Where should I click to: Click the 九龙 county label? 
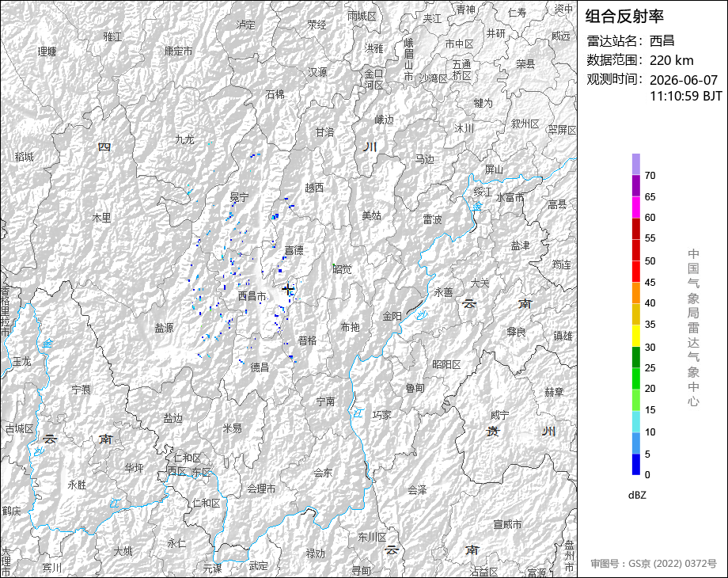184,139
